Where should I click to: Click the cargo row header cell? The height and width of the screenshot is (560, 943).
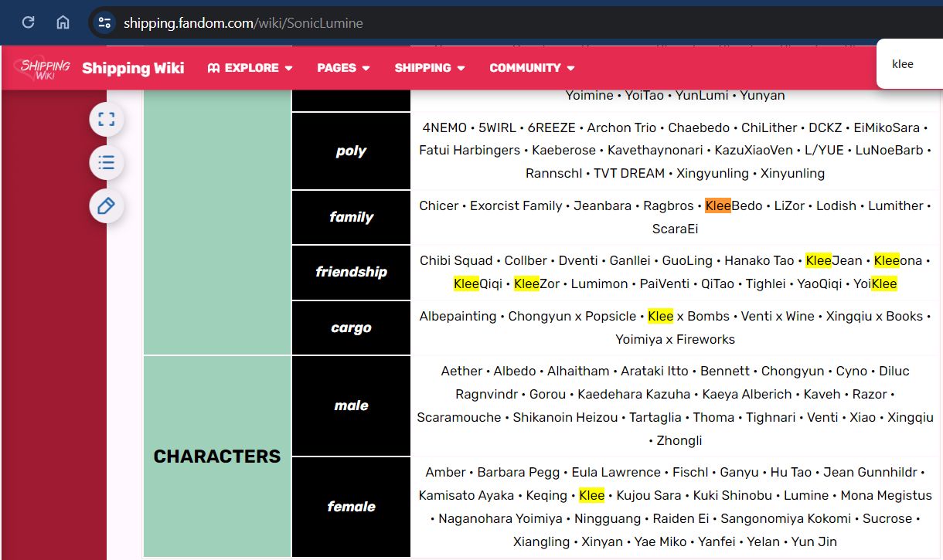pos(351,328)
